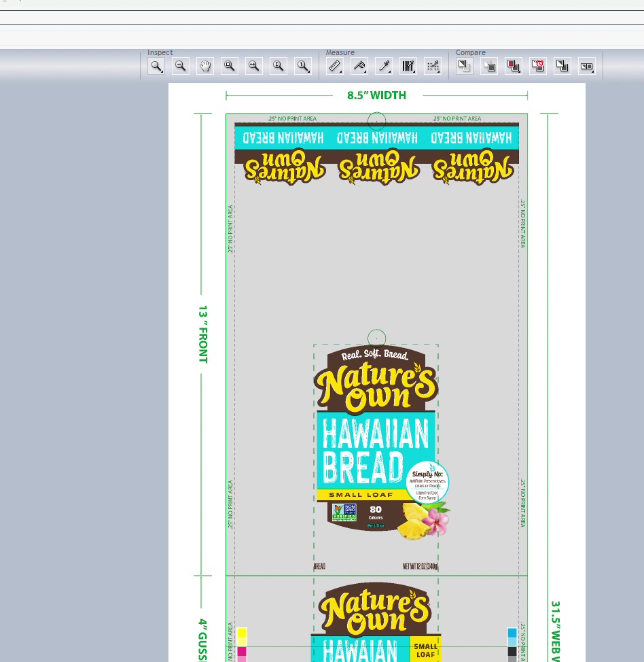Select the zoom in magnifier tool
The width and height of the screenshot is (644, 662).
pos(156,66)
